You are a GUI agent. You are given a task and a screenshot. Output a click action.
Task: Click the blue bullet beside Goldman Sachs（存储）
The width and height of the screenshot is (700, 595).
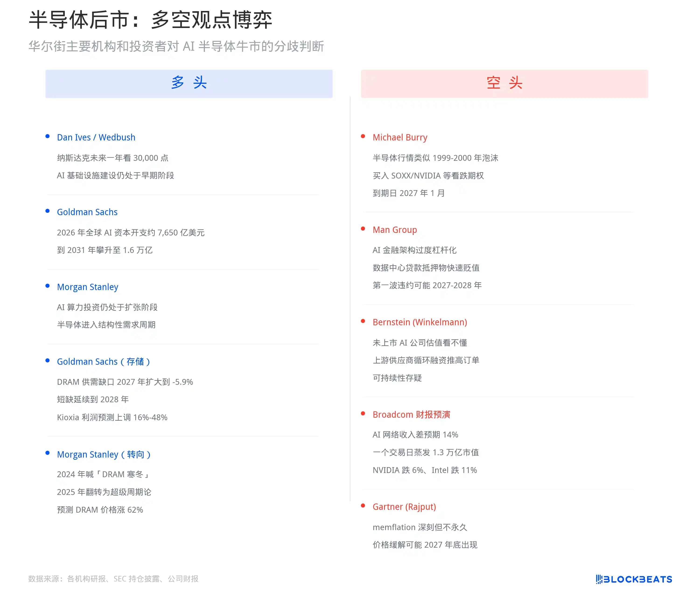pos(48,360)
